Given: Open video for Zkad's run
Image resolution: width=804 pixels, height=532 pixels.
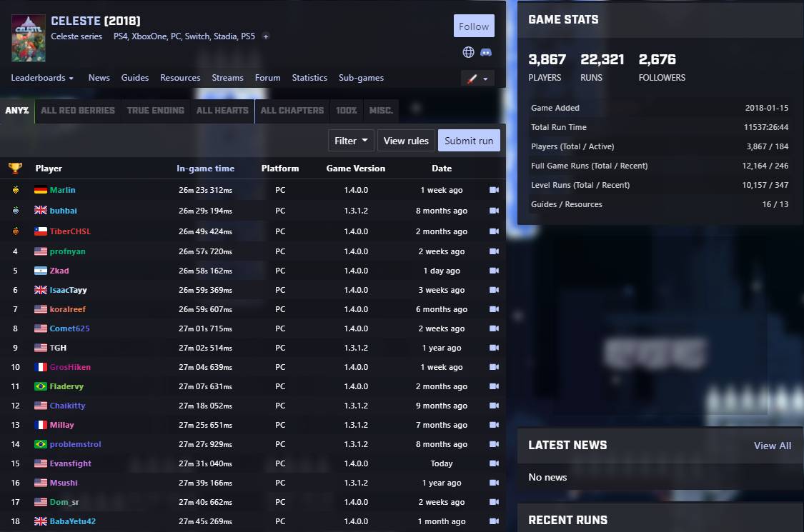Looking at the screenshot, I should (494, 271).
